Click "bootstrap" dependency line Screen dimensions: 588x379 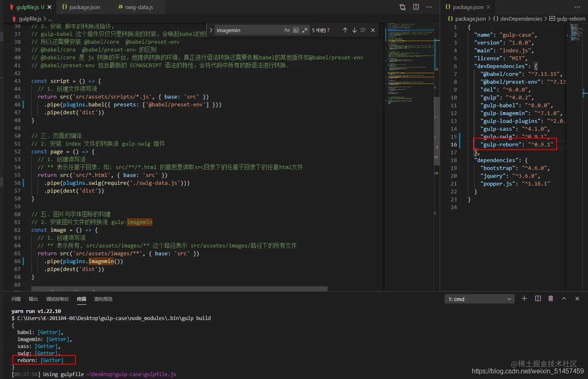tap(515, 168)
